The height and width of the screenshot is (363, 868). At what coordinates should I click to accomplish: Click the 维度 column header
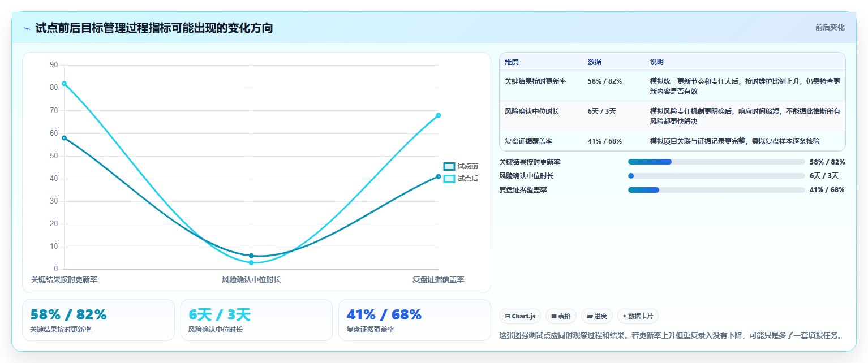pos(512,62)
